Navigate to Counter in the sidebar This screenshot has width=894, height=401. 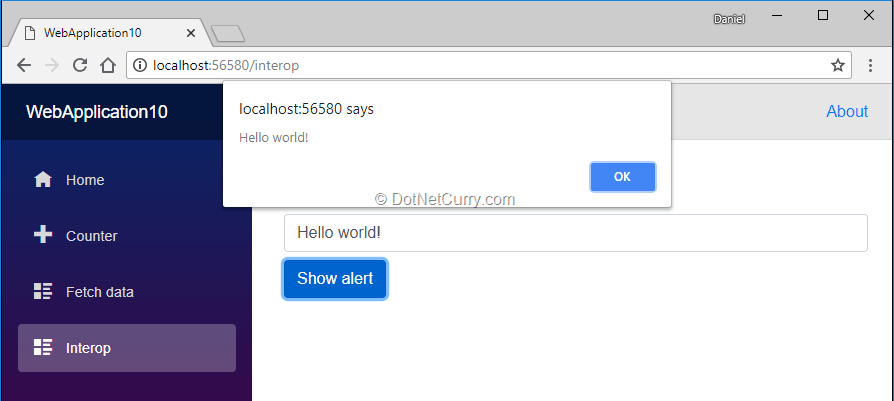(x=127, y=236)
